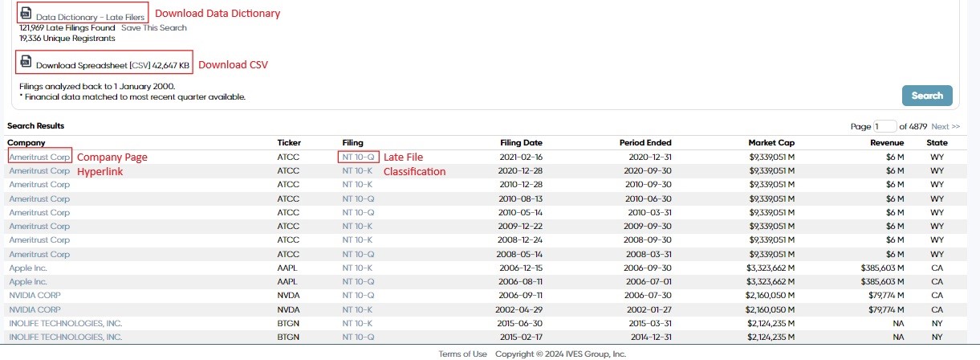Click ticker BTGN in 2015-06-30 row
This screenshot has width=980, height=360.
point(288,323)
